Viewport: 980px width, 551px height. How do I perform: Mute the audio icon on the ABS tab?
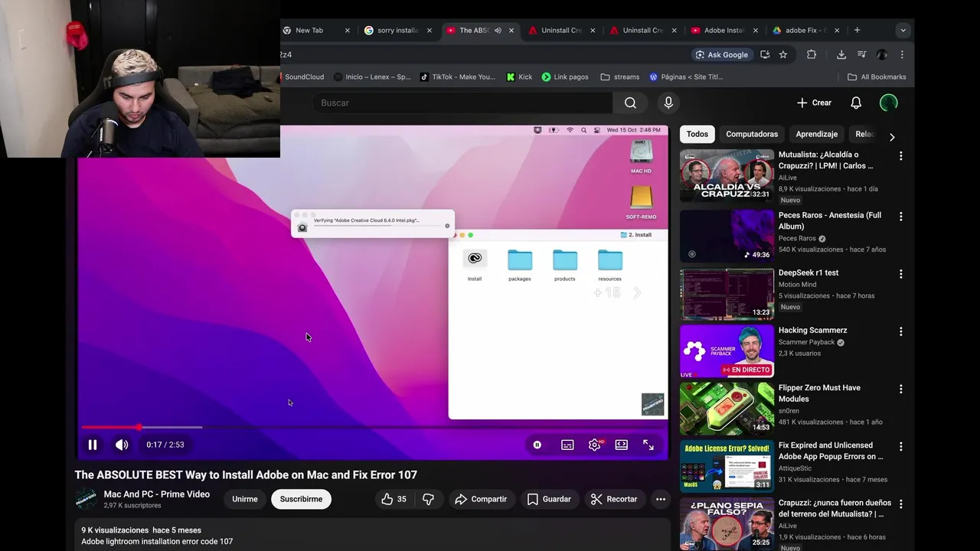tap(498, 31)
